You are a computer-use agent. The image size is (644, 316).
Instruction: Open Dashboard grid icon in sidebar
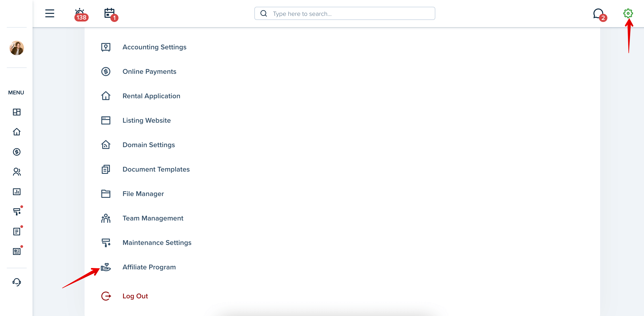(17, 112)
